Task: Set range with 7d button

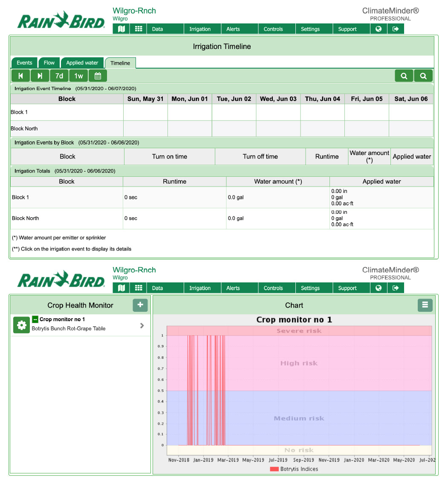Action: (x=59, y=76)
